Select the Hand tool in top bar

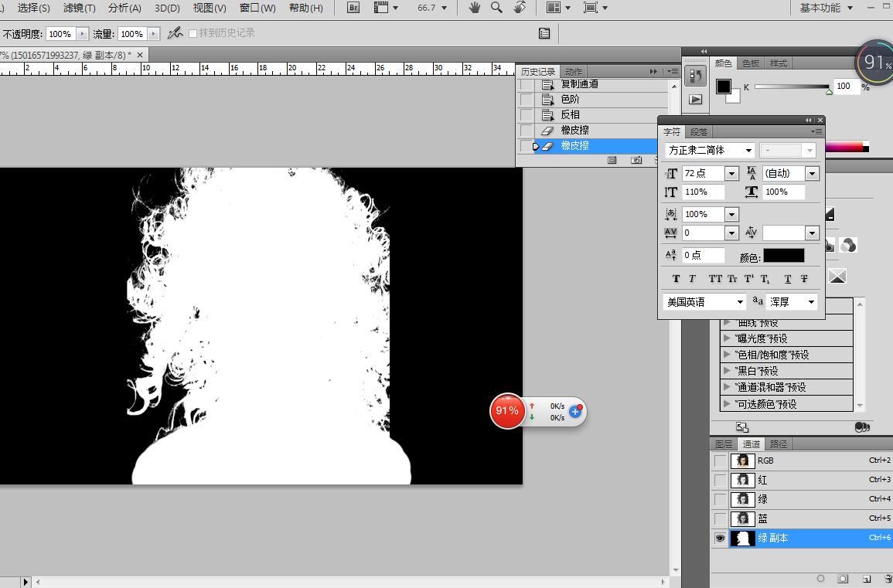(475, 8)
